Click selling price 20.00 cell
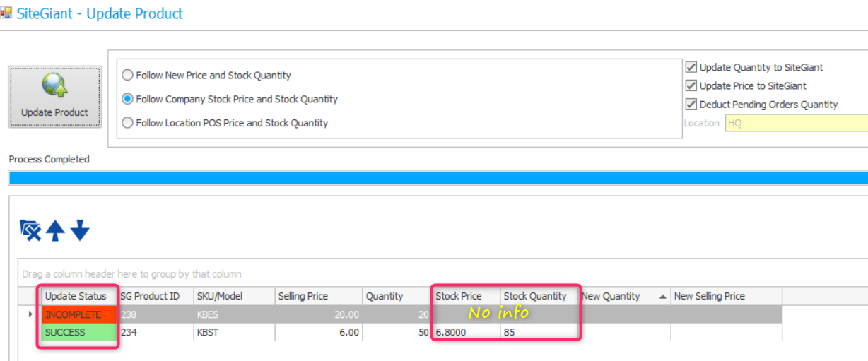The image size is (868, 361). pos(319,314)
